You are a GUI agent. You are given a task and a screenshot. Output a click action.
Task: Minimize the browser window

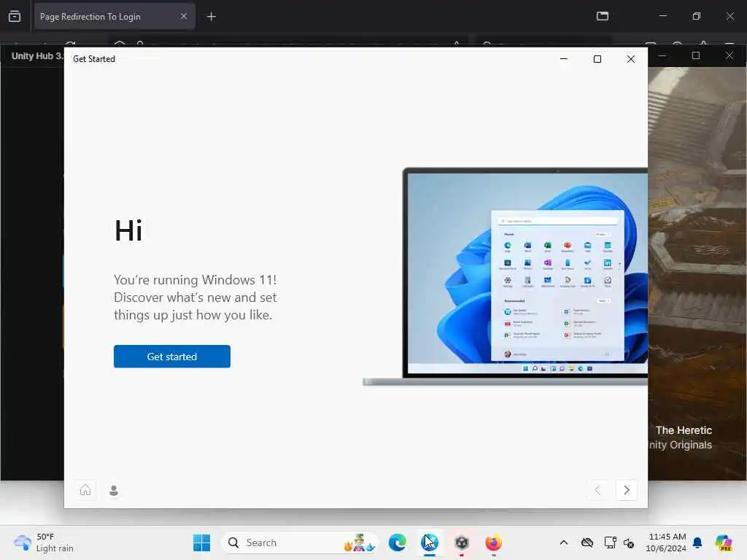[662, 16]
